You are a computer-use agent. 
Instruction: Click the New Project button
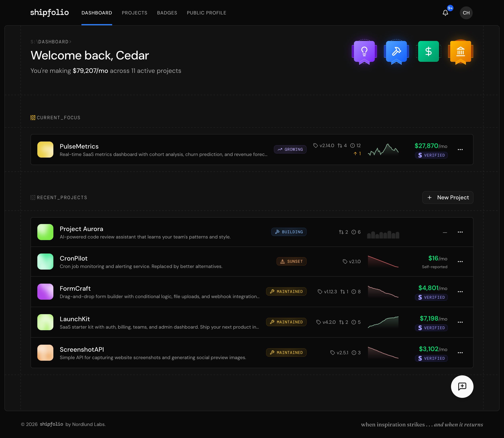[448, 197]
